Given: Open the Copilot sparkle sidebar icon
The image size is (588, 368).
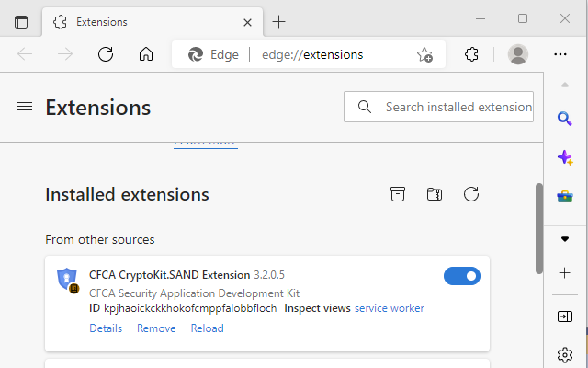Looking at the screenshot, I should coord(565,157).
